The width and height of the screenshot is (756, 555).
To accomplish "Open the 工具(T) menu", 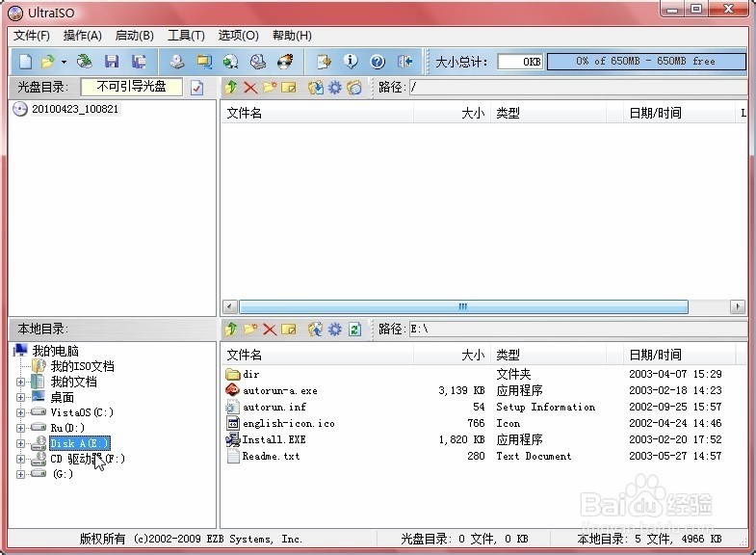I will (186, 36).
